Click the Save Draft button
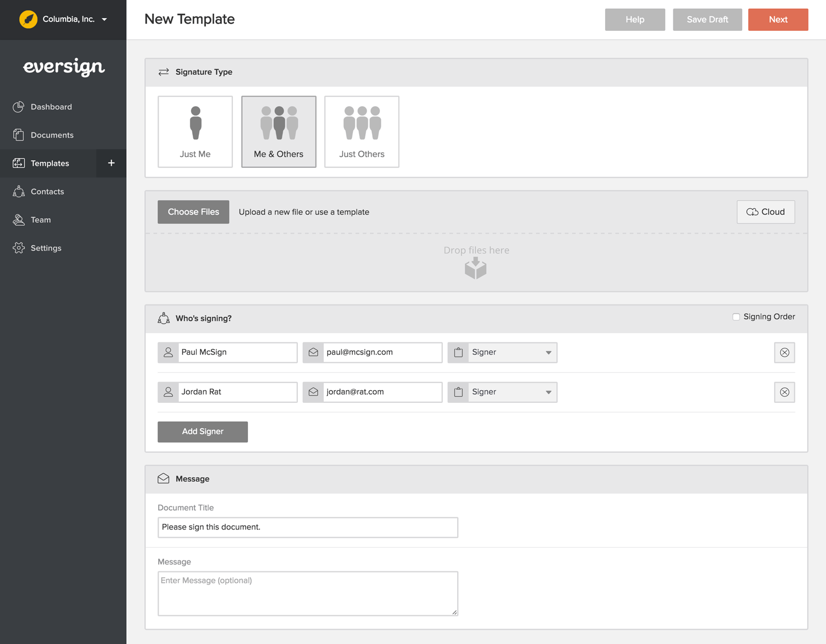Image resolution: width=826 pixels, height=644 pixels. click(x=707, y=19)
